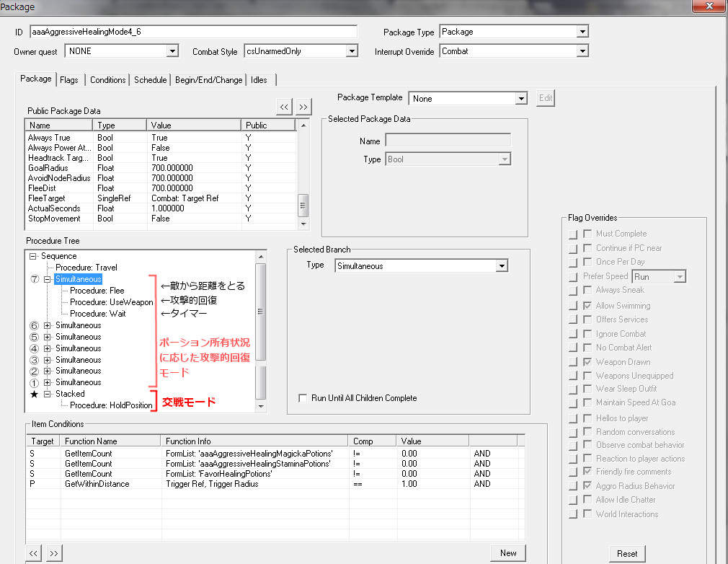Image resolution: width=728 pixels, height=564 pixels.
Task: Click the Comp column header
Action: click(x=373, y=441)
